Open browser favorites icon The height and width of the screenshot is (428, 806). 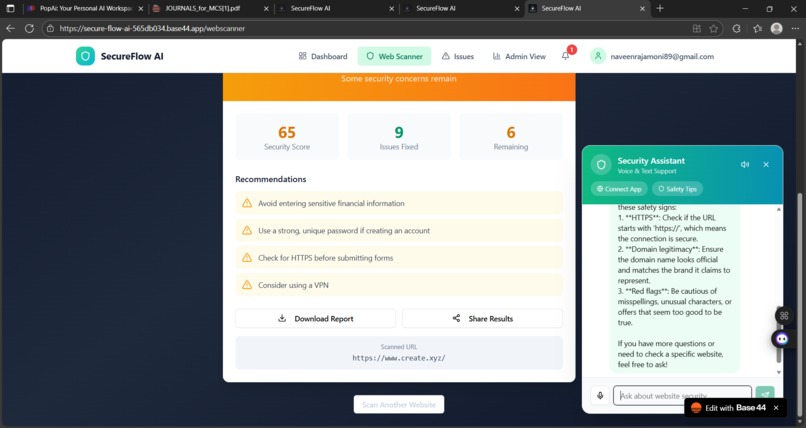(757, 29)
